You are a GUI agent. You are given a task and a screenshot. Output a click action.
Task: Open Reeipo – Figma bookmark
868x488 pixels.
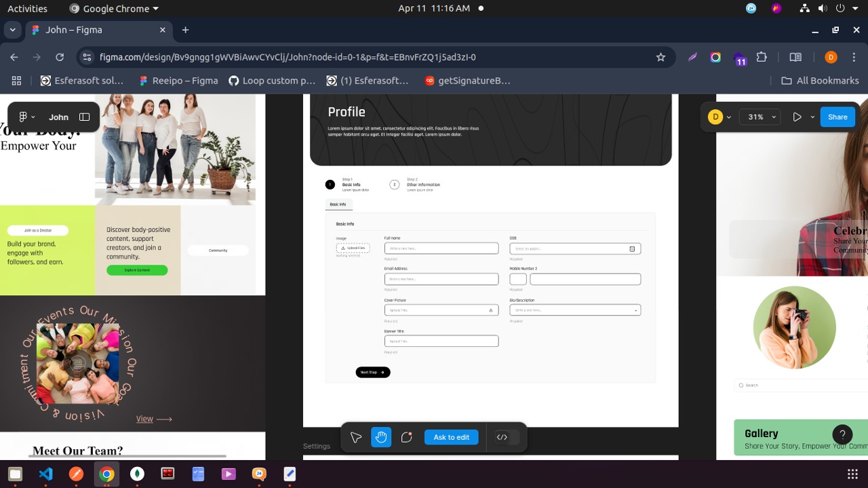point(178,81)
